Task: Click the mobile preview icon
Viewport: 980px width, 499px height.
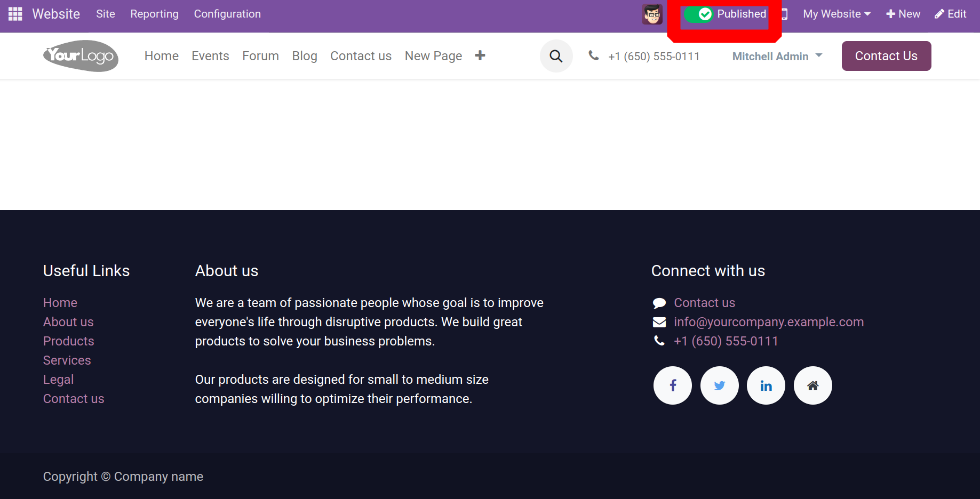Action: tap(785, 14)
